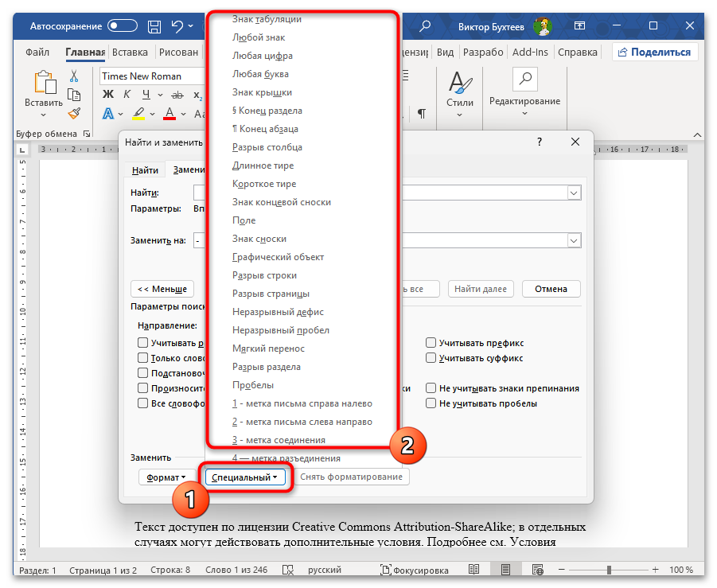Expand the 'Формат' dropdown button

pyautogui.click(x=166, y=477)
